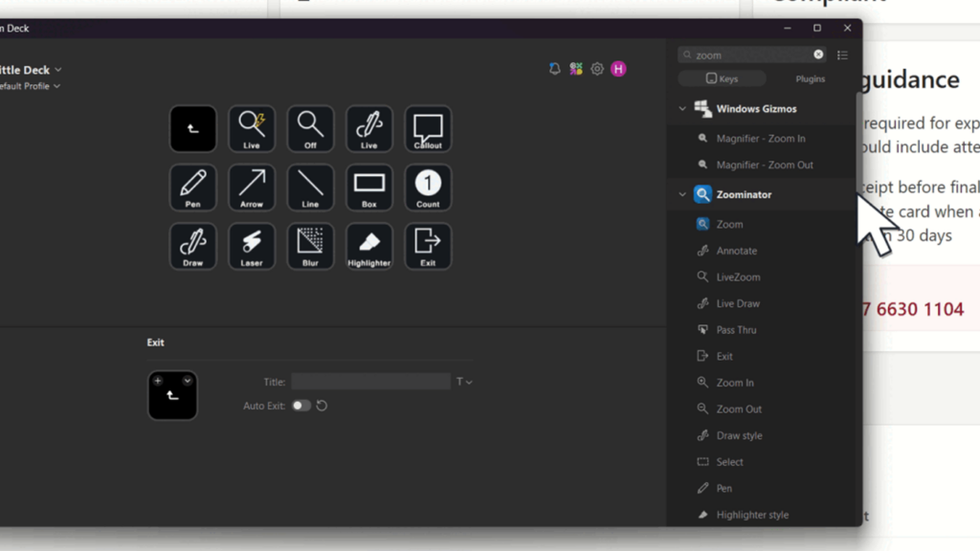This screenshot has height=551, width=980.
Task: Select the Laser key
Action: pyautogui.click(x=252, y=246)
